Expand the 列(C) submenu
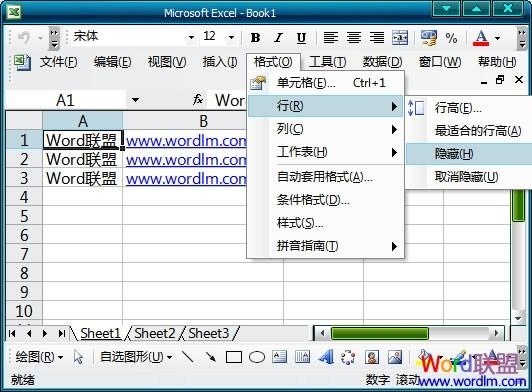The width and height of the screenshot is (532, 392). coord(326,129)
